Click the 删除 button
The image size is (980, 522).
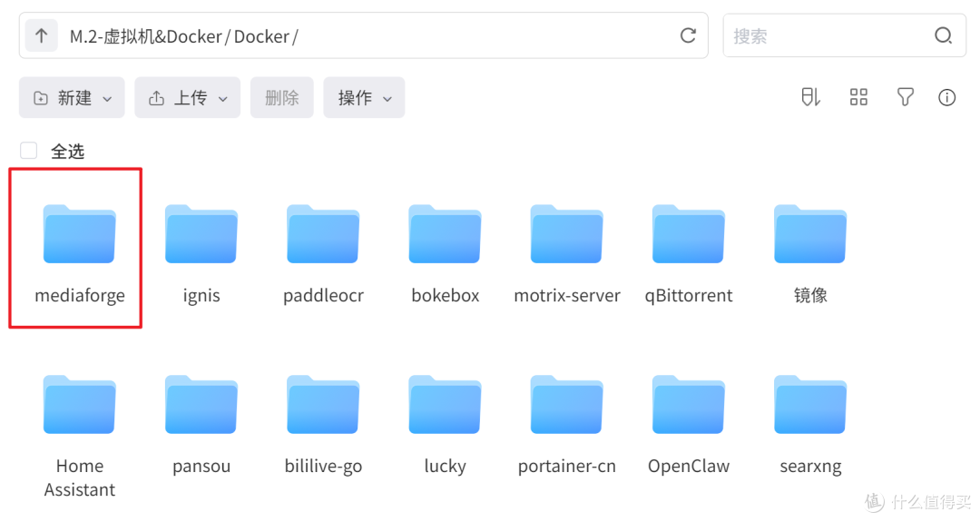click(282, 97)
